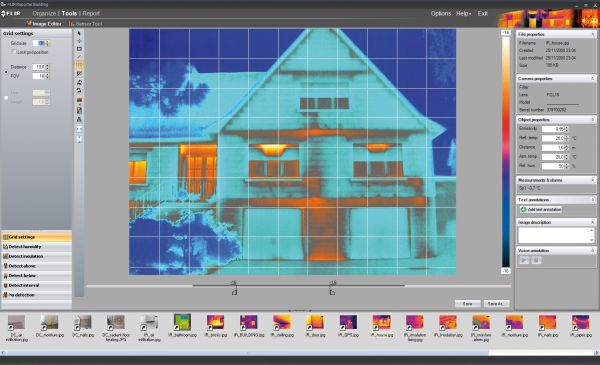
Task: Adjust grid settings Distance stepper
Action: (x=47, y=67)
